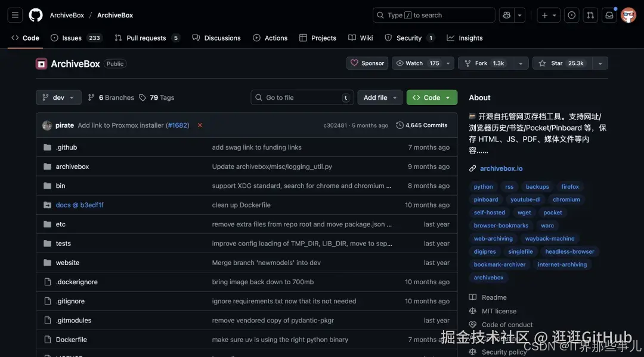Open commit hash c302481
The height and width of the screenshot is (357, 644).
[x=335, y=125]
